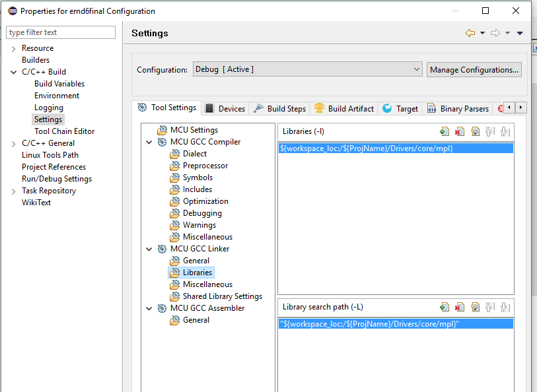Collapse the MCU GCC Linker node
537x392 pixels.
(149, 249)
